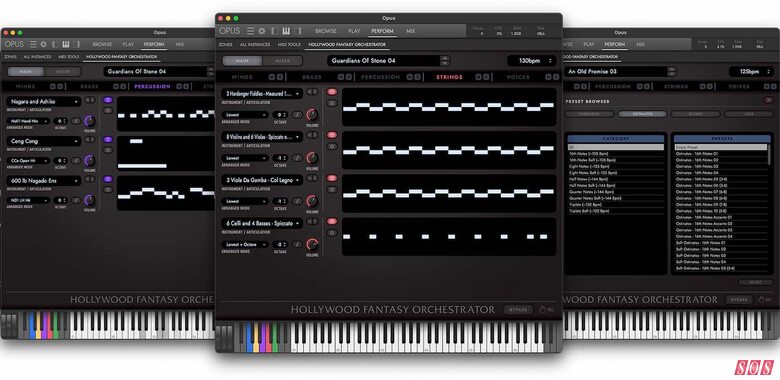
Task: Click the pan/stereo icon beside Nagara and Ashiko
Action: 90,100
